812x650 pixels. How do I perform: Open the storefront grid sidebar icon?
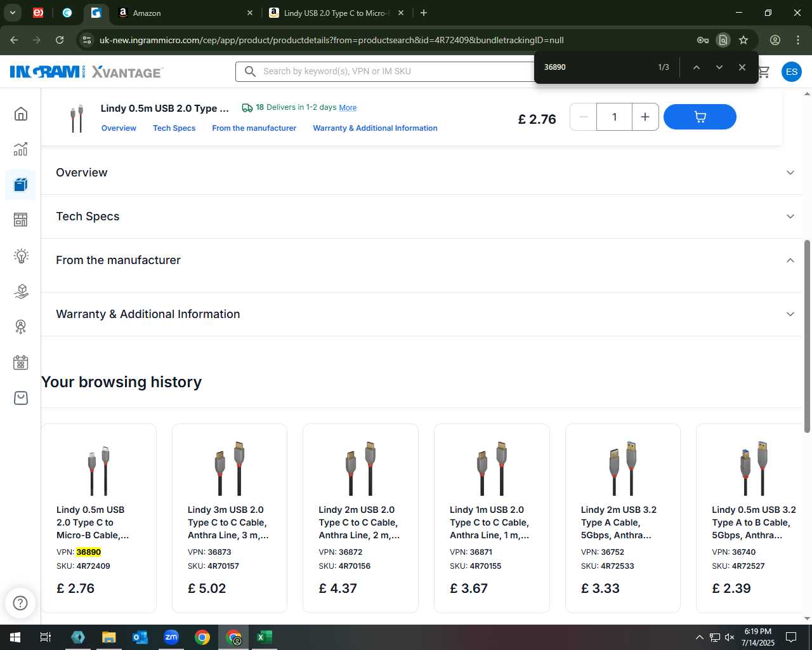[x=21, y=220]
